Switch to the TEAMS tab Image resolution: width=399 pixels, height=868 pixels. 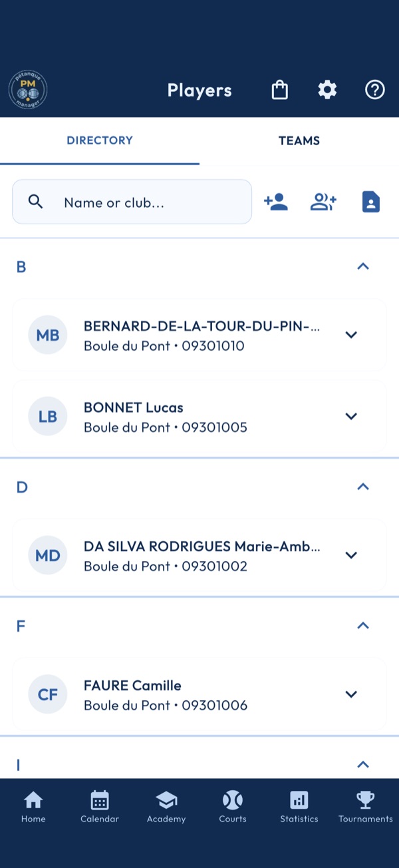299,140
